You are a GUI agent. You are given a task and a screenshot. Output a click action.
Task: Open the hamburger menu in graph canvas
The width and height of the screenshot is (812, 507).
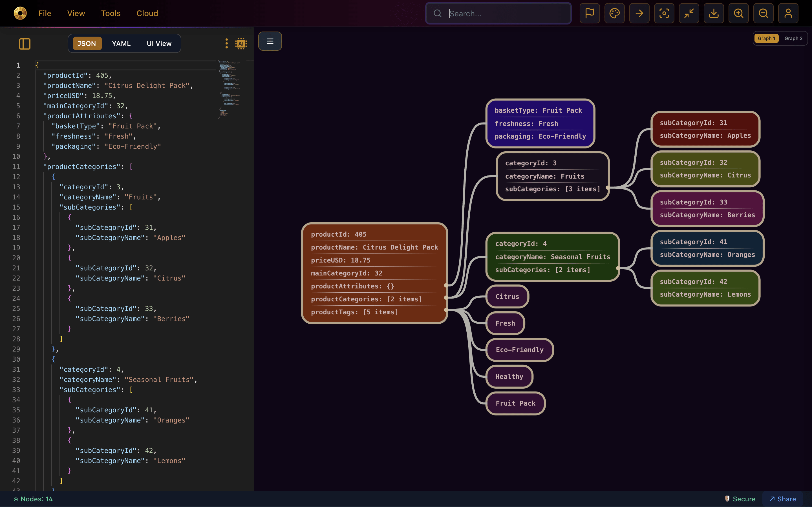[270, 41]
